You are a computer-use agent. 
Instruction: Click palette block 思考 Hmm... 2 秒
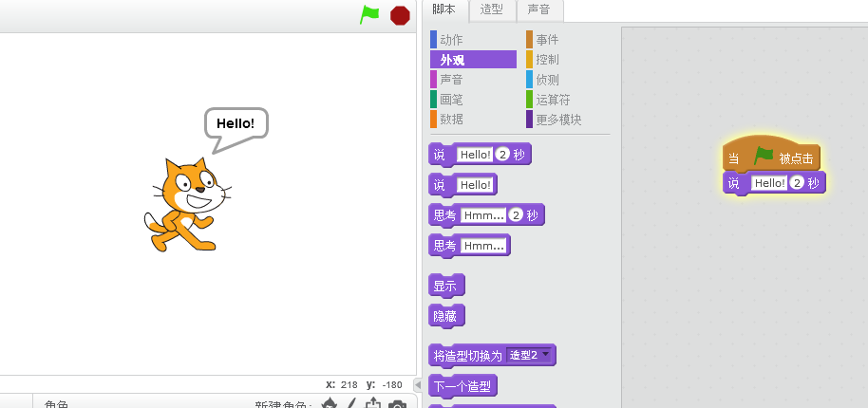(486, 215)
